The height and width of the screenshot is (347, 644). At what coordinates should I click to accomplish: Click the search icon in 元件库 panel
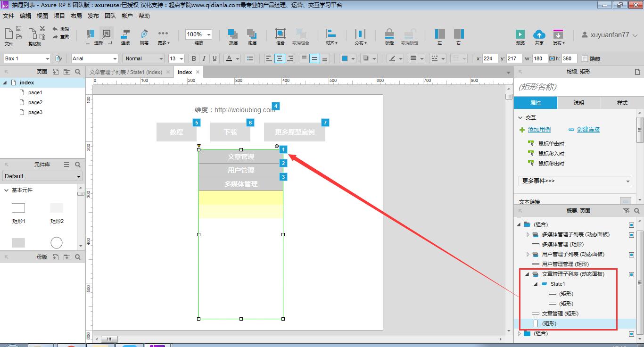(78, 165)
